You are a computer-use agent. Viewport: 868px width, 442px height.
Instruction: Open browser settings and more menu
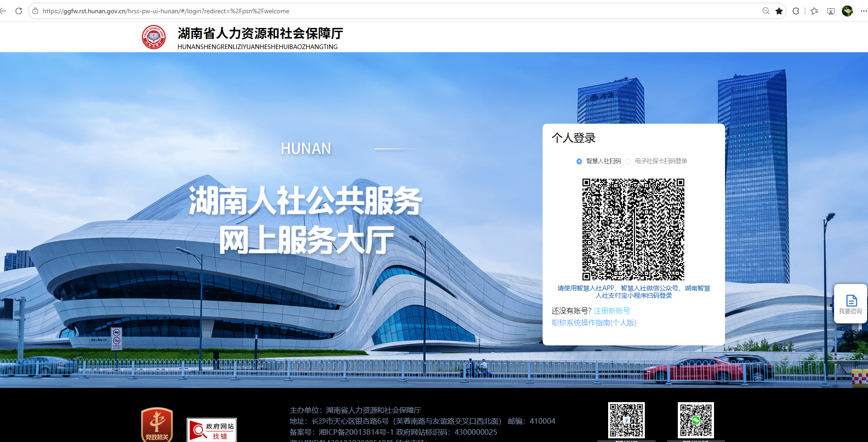click(x=863, y=11)
